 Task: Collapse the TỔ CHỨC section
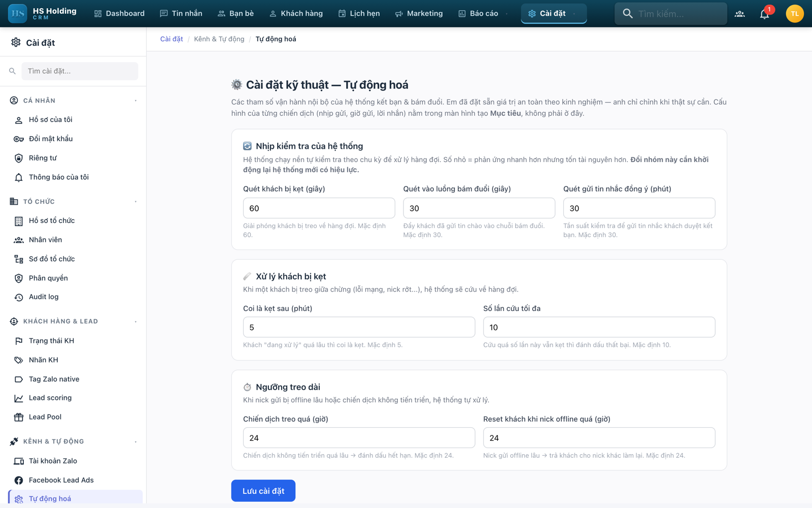(136, 202)
